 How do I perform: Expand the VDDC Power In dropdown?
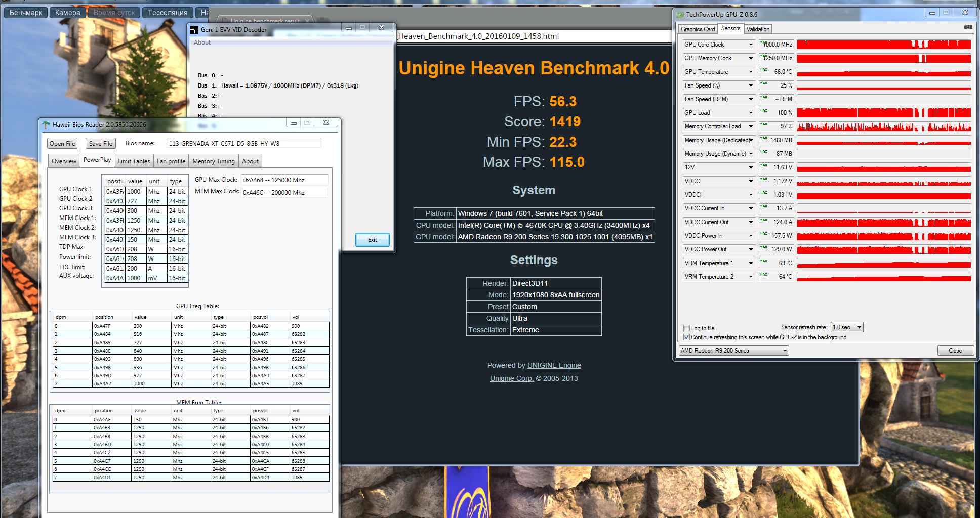(751, 236)
